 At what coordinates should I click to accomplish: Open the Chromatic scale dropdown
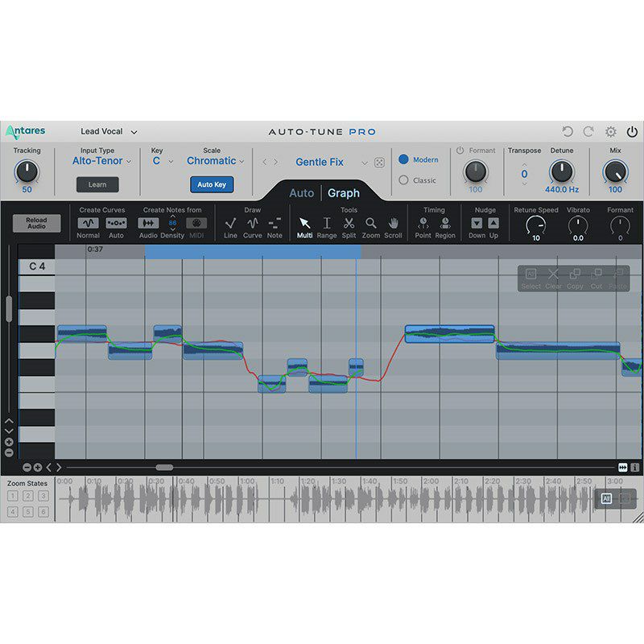[215, 161]
